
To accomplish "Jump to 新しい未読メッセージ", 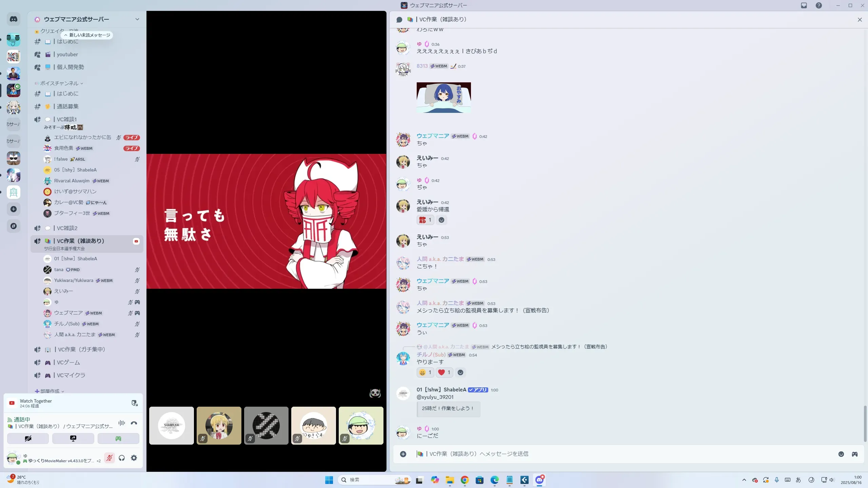I will (x=87, y=35).
